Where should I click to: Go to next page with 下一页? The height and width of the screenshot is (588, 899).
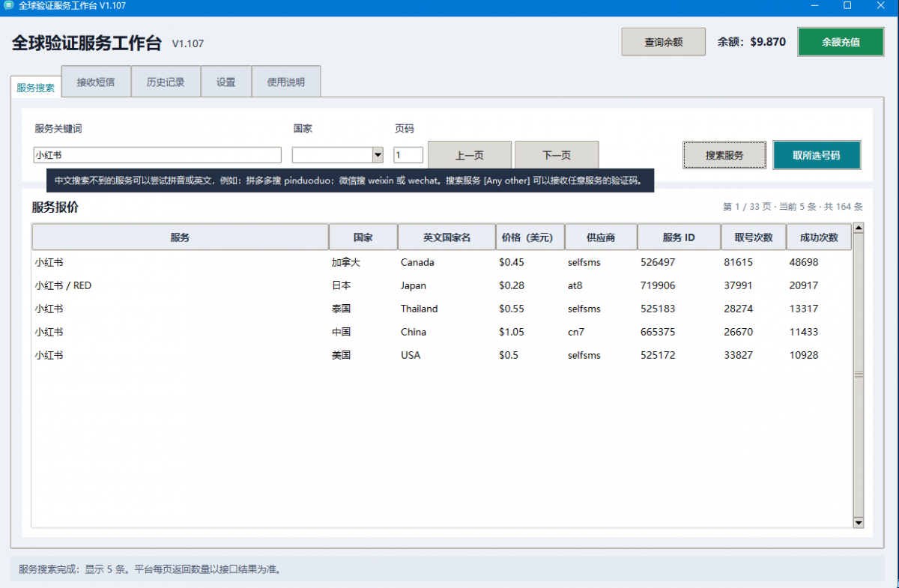click(557, 155)
